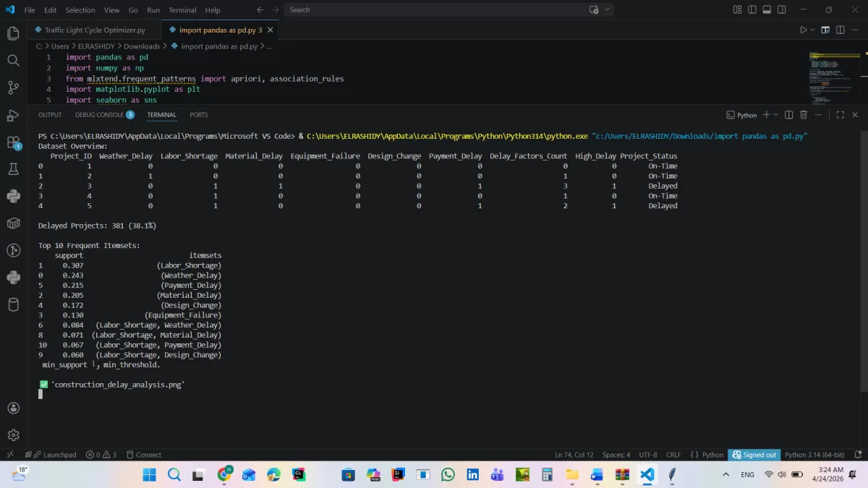This screenshot has height=488, width=868.
Task: Click the Run Python File play button
Action: point(803,30)
